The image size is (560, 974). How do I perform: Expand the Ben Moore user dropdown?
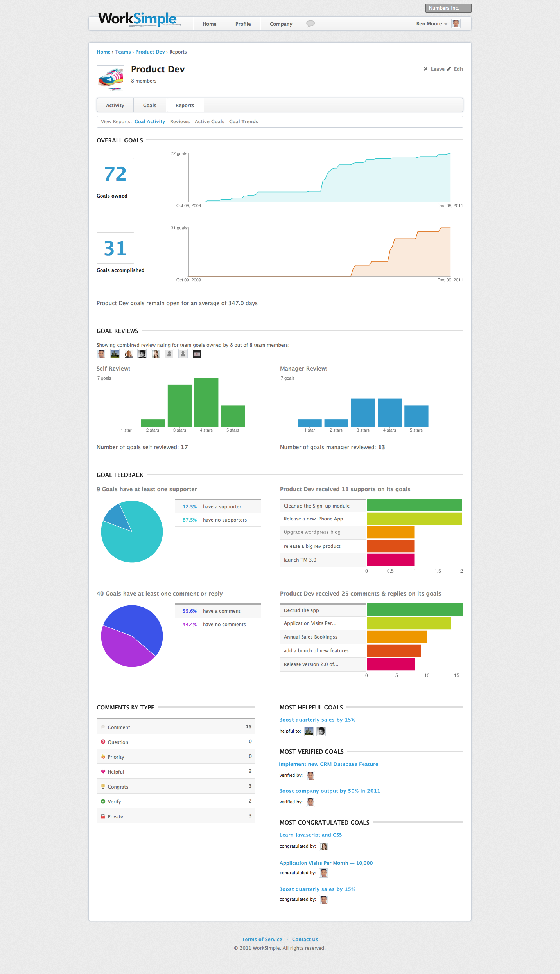[432, 24]
